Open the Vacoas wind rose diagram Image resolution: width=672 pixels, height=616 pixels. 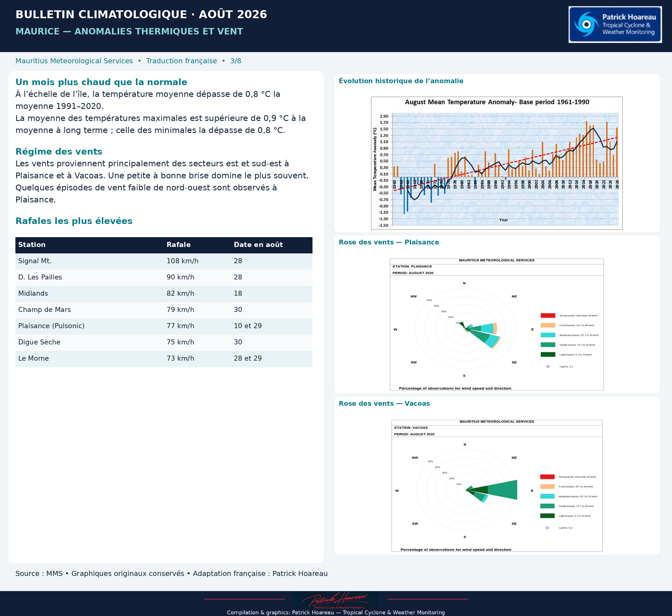click(497, 486)
